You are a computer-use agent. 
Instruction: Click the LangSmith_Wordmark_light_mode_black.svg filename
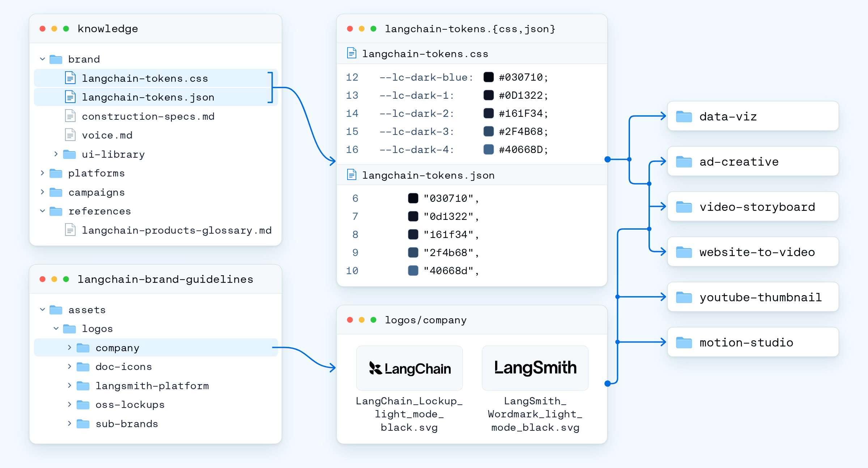[535, 414]
